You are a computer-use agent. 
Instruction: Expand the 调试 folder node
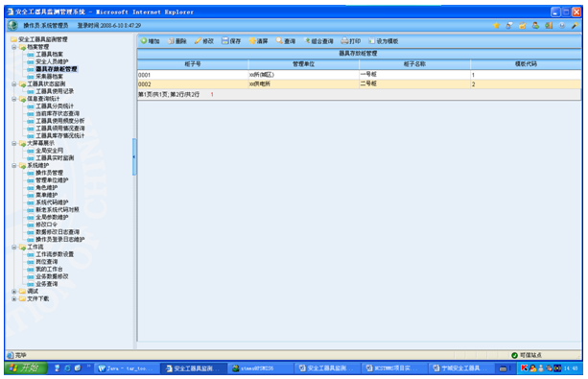pyautogui.click(x=13, y=292)
